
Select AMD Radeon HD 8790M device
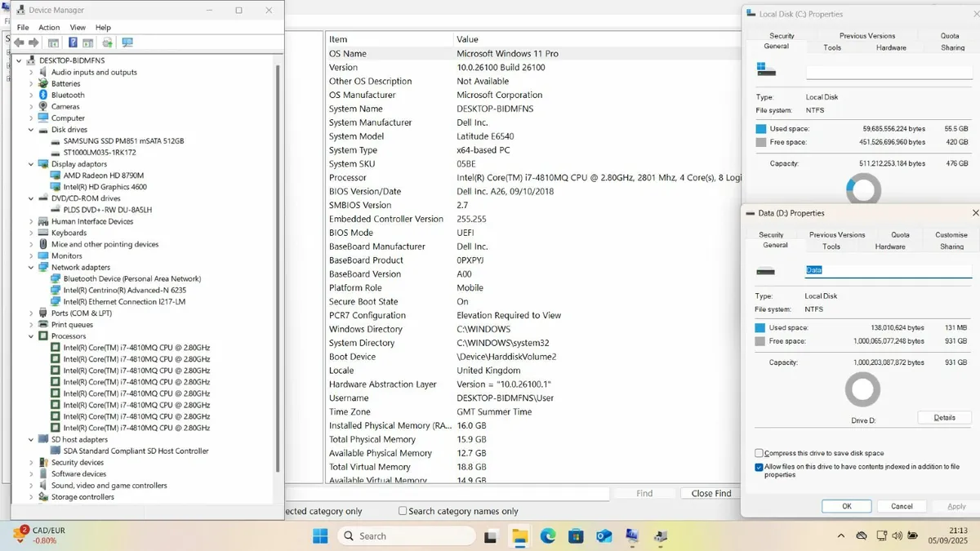pos(103,175)
